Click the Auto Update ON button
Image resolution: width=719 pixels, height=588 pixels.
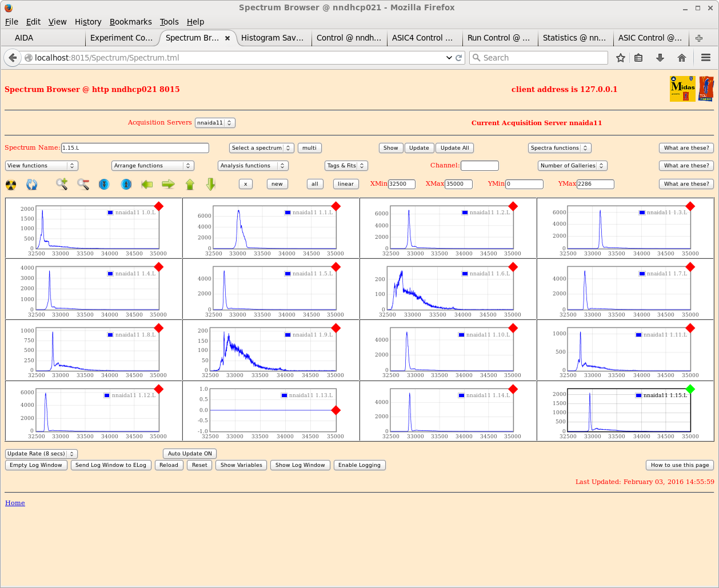tap(190, 454)
